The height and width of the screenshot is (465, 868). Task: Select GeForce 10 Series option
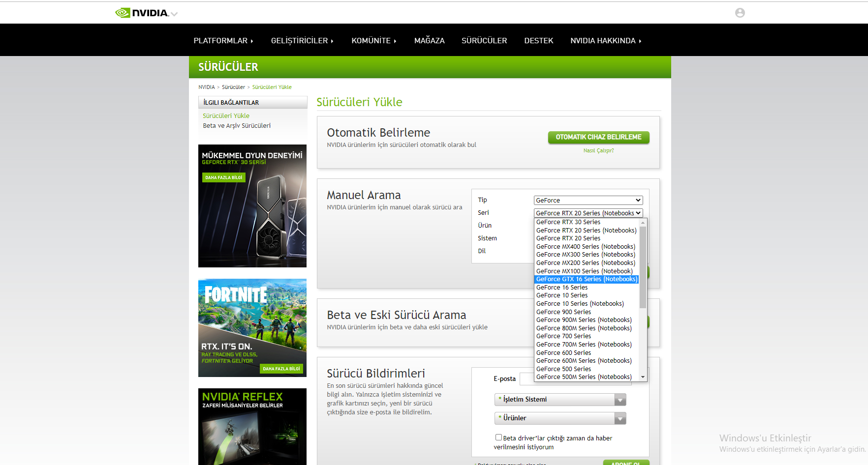click(x=587, y=295)
